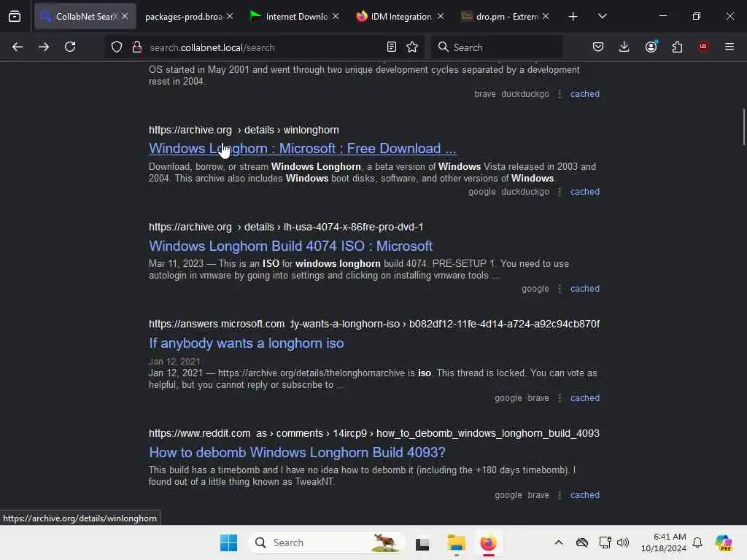Click the answers.microsoft.com result URL

click(374, 324)
